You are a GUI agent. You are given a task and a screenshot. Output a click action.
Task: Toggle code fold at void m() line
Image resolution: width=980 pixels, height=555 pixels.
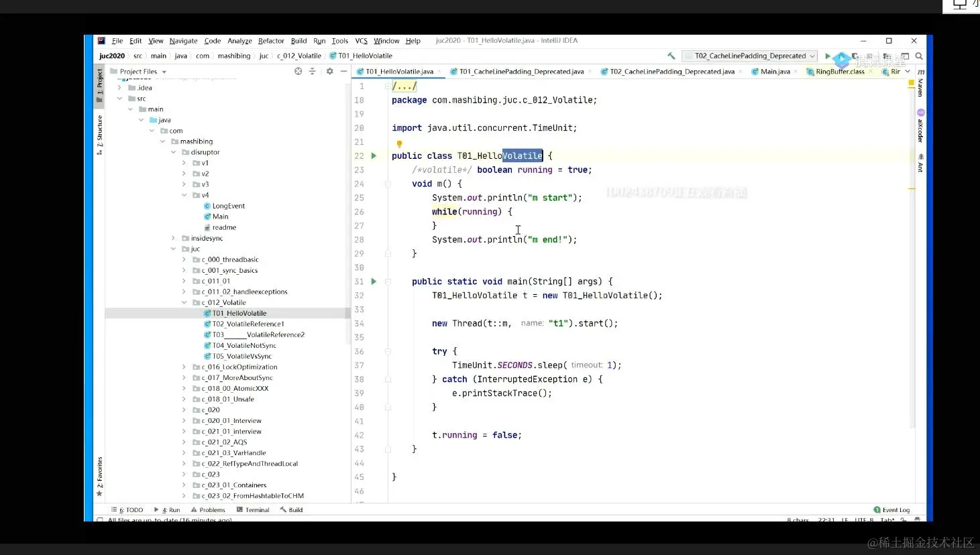[x=388, y=184]
